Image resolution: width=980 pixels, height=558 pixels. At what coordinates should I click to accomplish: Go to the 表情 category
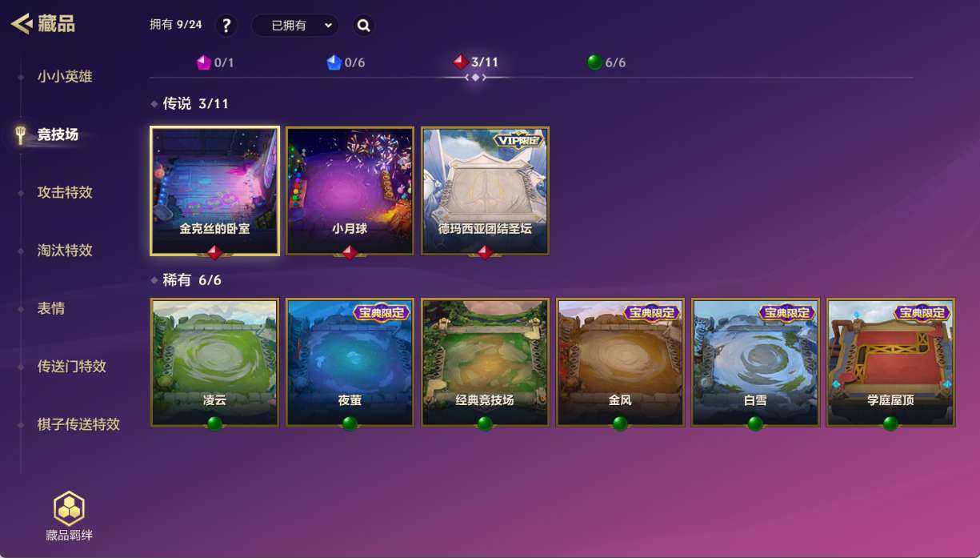[x=51, y=308]
